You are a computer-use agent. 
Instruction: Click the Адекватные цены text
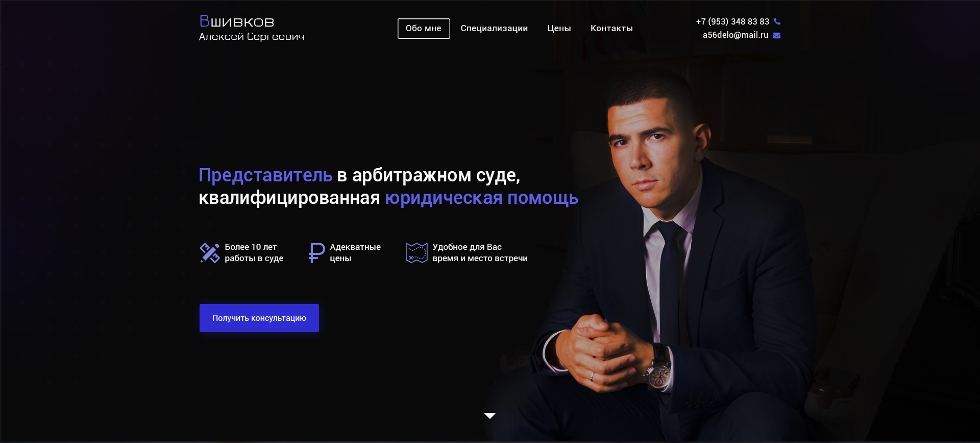point(355,252)
